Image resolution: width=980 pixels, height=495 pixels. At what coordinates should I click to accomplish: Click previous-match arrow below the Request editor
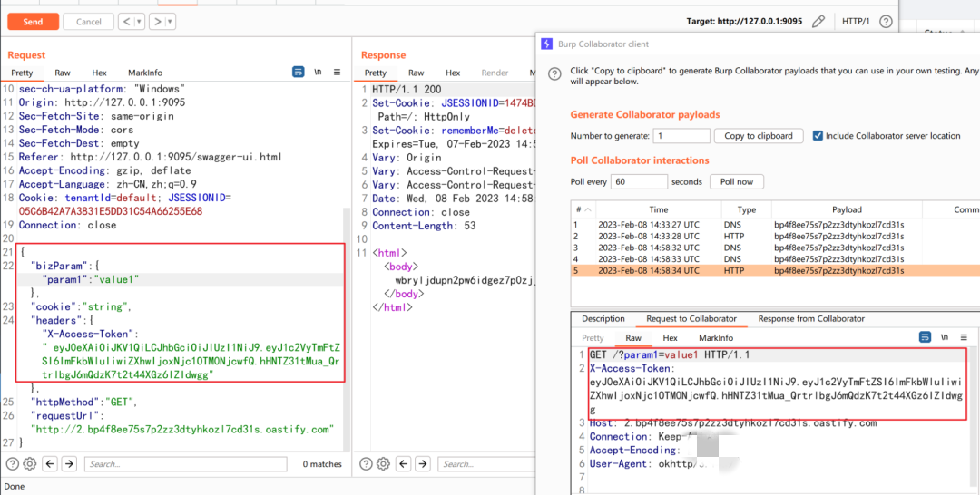click(51, 464)
